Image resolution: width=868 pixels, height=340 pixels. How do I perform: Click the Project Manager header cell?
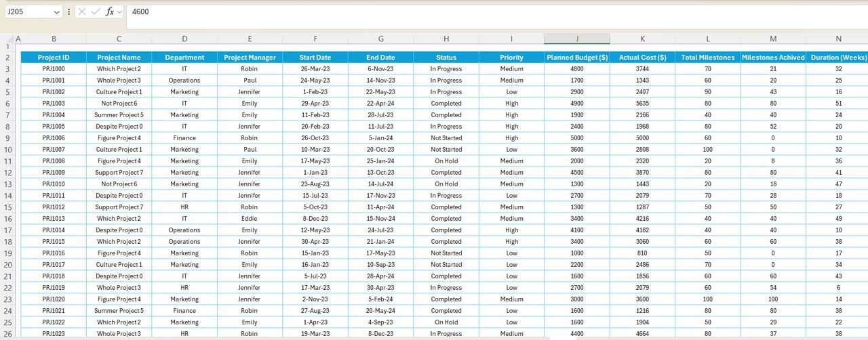(250, 58)
